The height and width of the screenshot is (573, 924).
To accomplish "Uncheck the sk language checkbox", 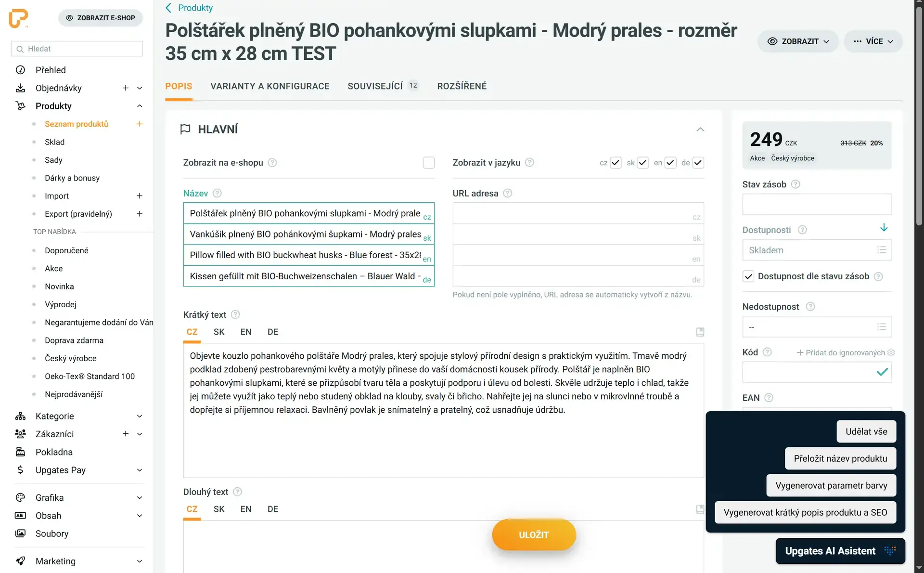I will [x=642, y=163].
